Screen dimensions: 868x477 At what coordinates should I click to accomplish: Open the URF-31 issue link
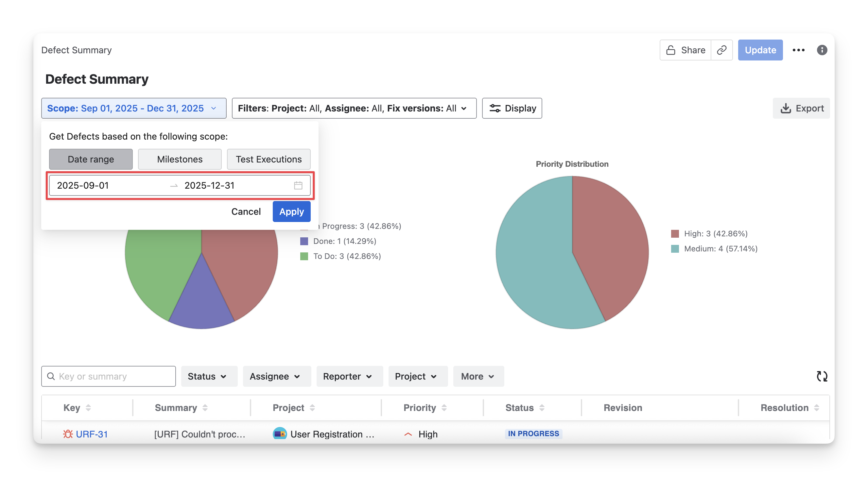(91, 434)
